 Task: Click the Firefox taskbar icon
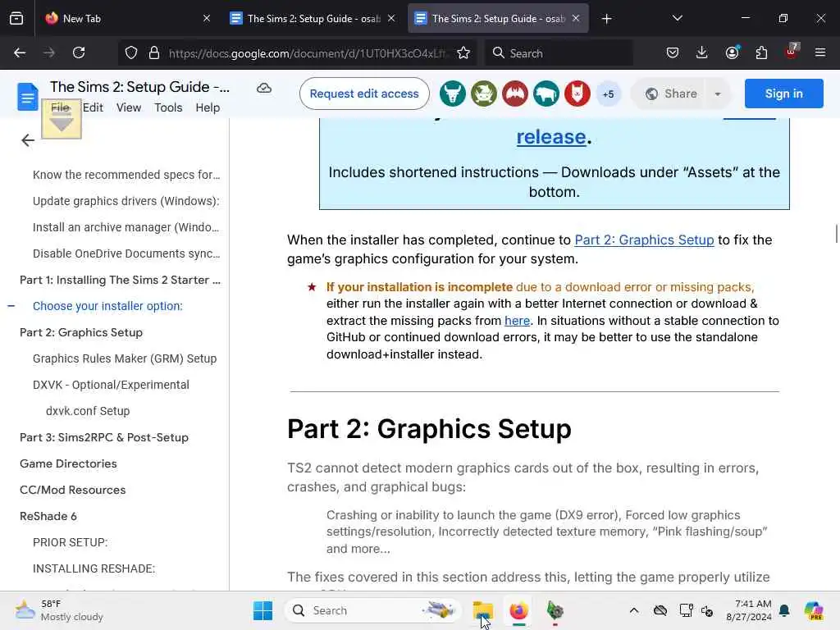coord(518,610)
